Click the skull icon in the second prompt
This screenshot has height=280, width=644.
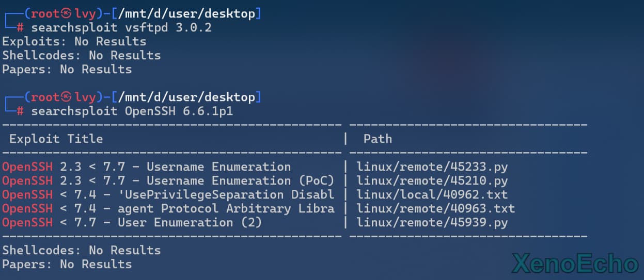pos(66,97)
